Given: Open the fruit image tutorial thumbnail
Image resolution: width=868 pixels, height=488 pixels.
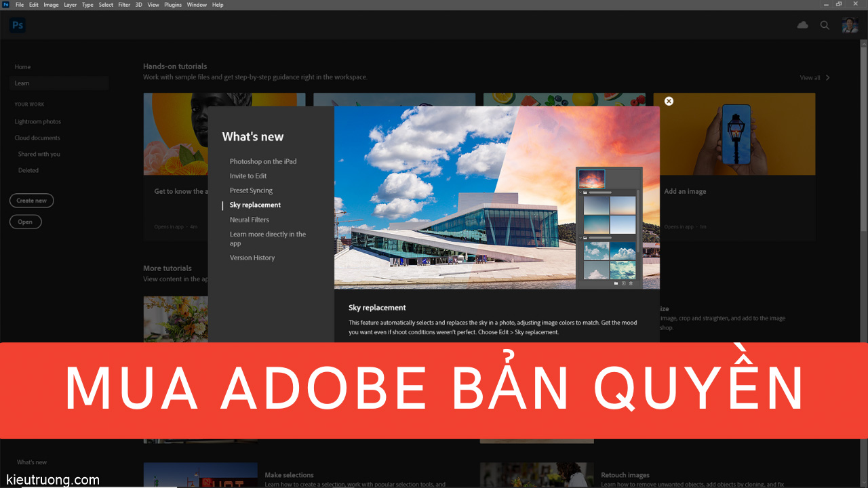Looking at the screenshot, I should coord(564,100).
